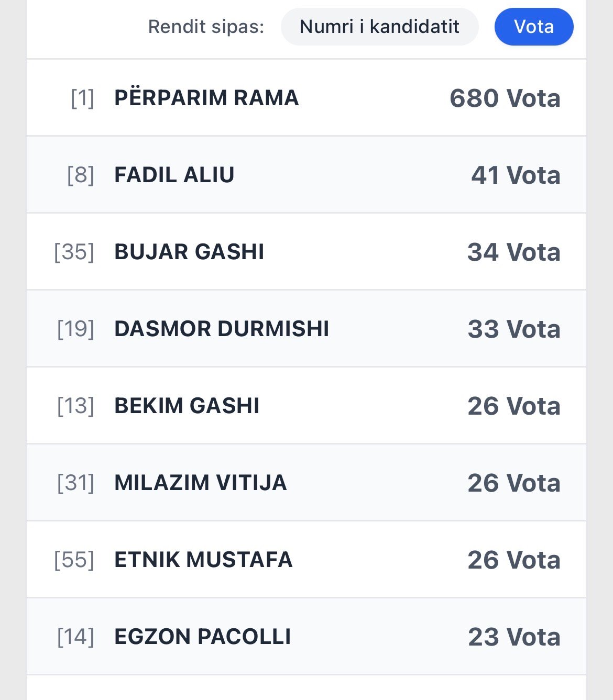Open FADIL ALIU candidate row
The width and height of the screenshot is (613, 700).
pos(174,175)
